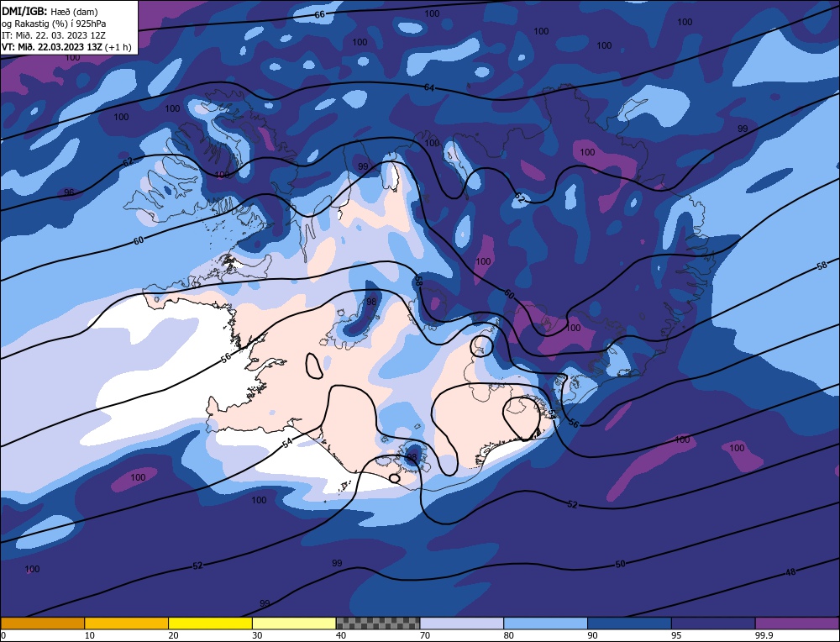This screenshot has width=840, height=642.
Task: Click the '96' humidity value label
Action: tap(69, 192)
